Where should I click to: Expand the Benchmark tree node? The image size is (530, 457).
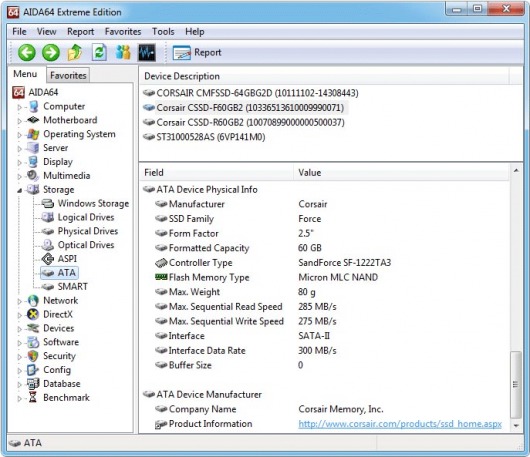point(19,398)
